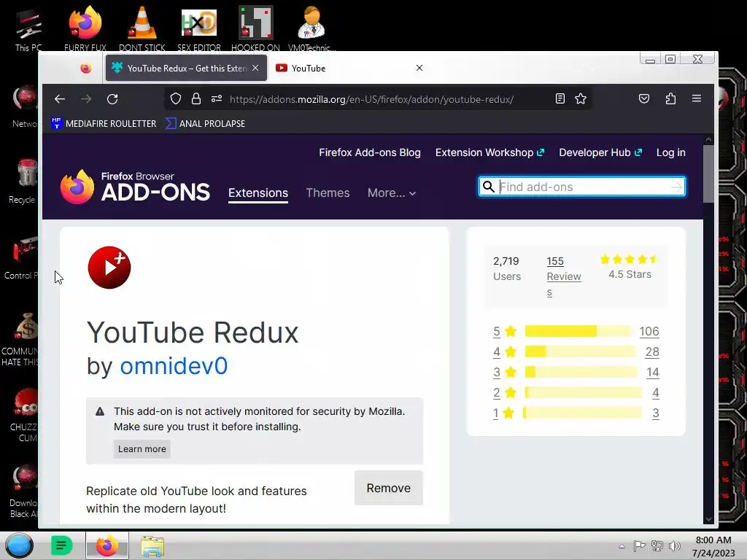Open the Firefox hamburger menu

[x=697, y=98]
